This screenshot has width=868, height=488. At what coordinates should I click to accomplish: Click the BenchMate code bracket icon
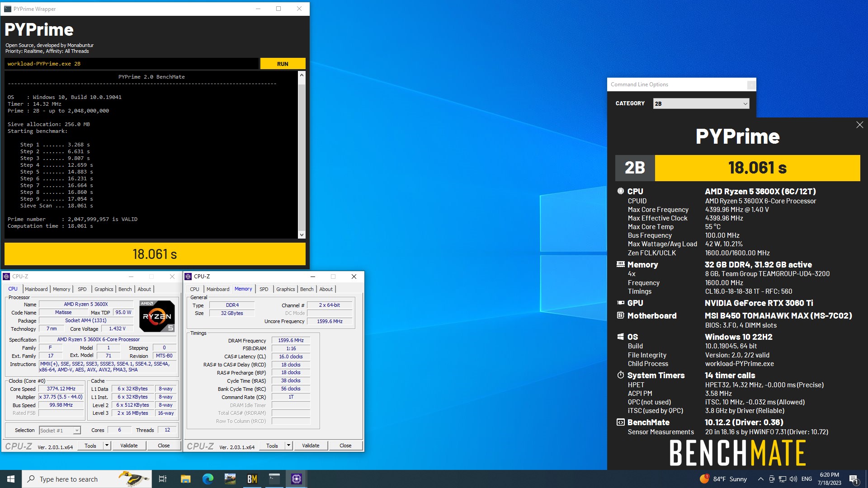click(620, 422)
